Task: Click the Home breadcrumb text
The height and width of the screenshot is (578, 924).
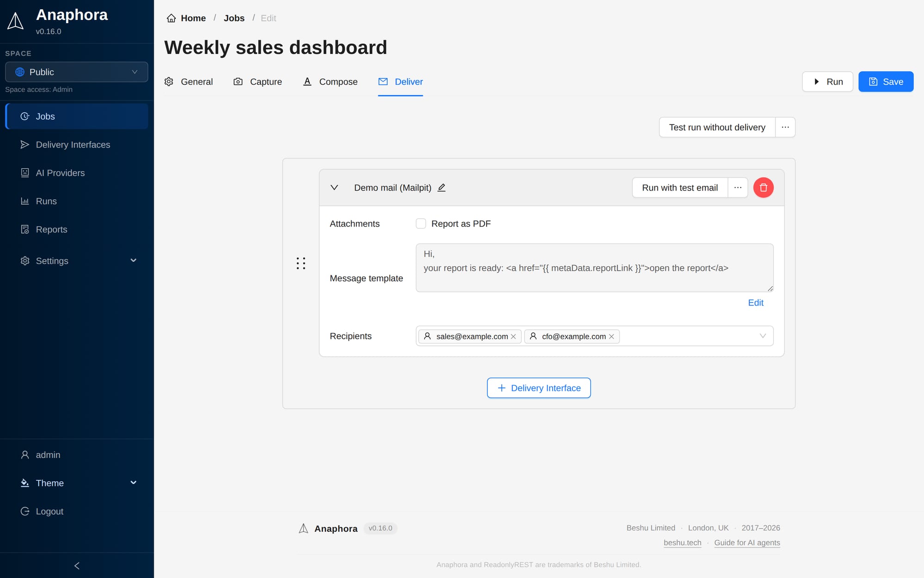Action: 193,18
